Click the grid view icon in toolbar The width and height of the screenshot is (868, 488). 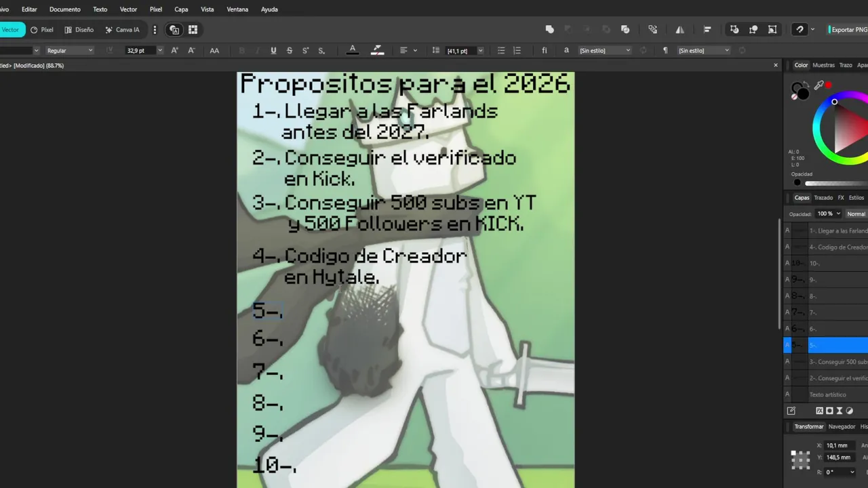pyautogui.click(x=193, y=30)
